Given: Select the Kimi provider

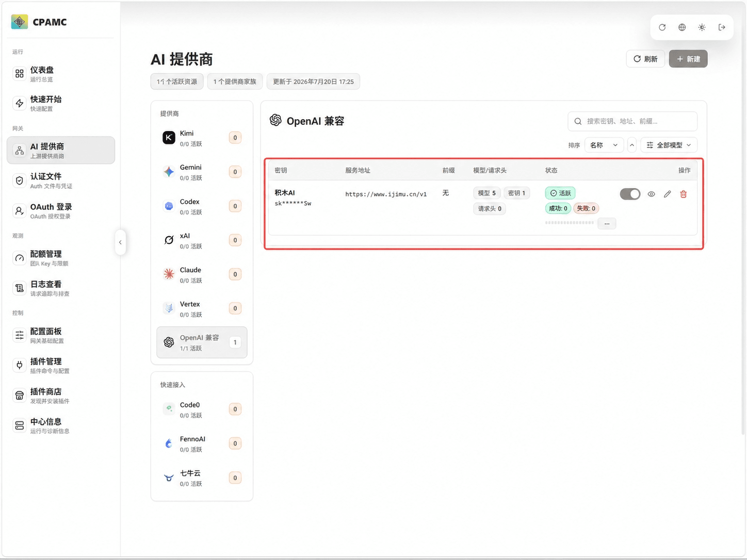Looking at the screenshot, I should click(202, 138).
